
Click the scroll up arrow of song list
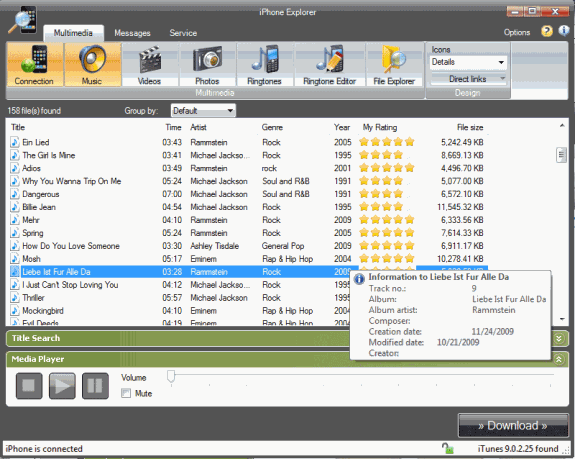[x=562, y=126]
